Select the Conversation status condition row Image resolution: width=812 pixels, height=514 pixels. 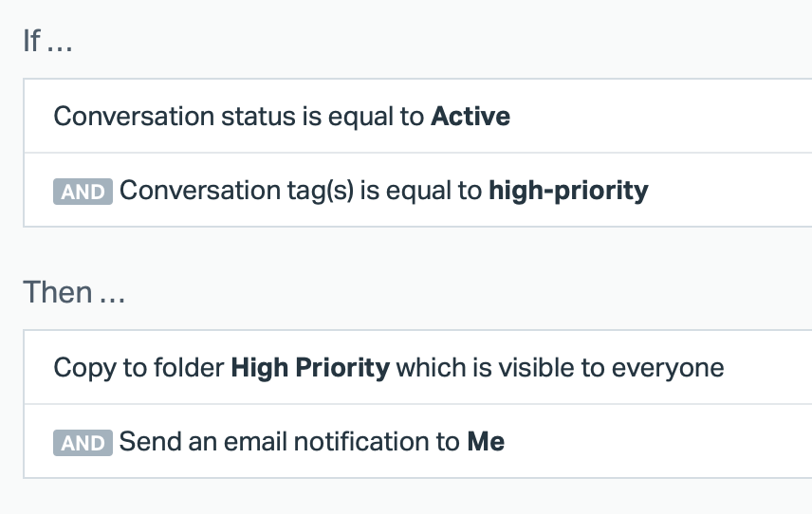coord(417,117)
